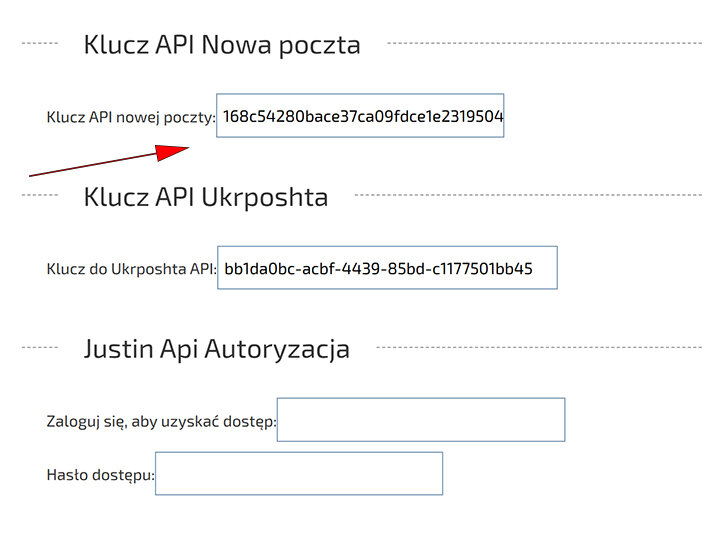The width and height of the screenshot is (721, 556).
Task: Click dashed line right of Nowa poczta heading
Action: pyautogui.click(x=543, y=44)
